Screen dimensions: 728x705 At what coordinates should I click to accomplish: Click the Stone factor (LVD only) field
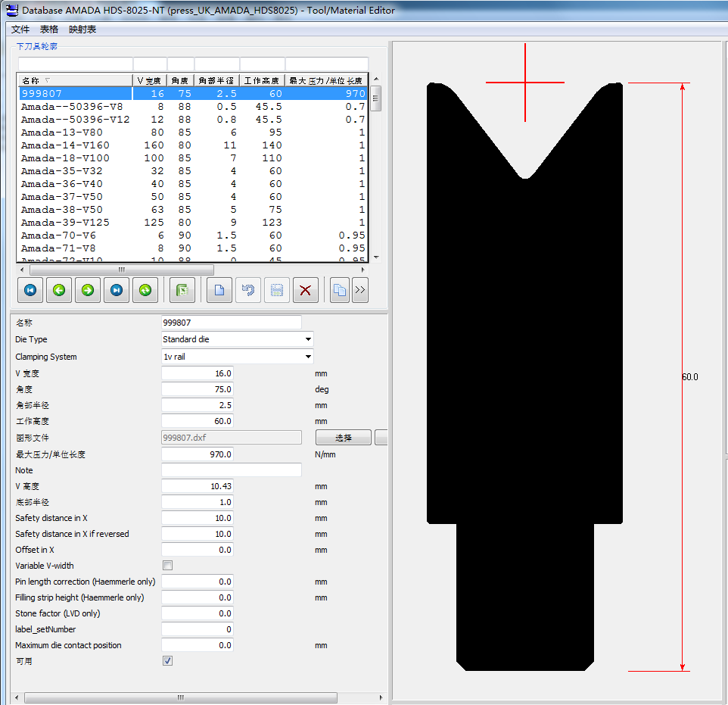(x=198, y=613)
